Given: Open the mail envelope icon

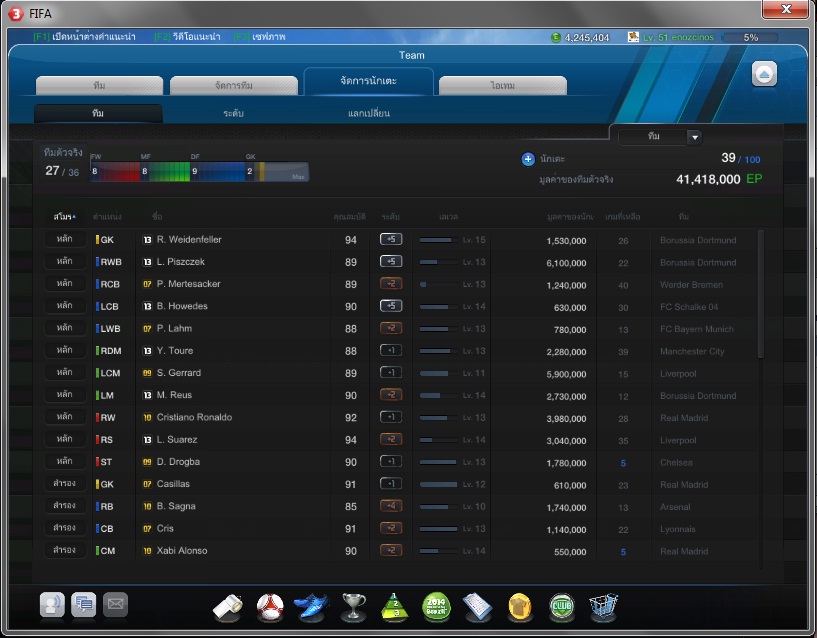Looking at the screenshot, I should tap(115, 605).
